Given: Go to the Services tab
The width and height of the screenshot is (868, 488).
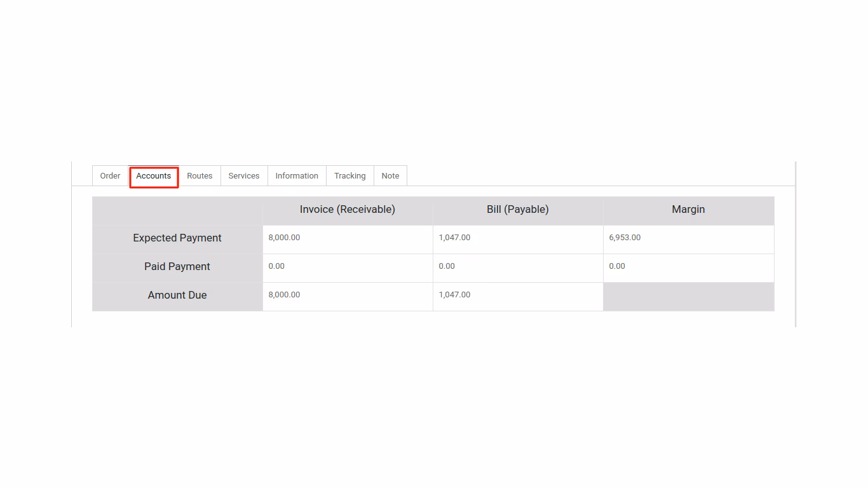Looking at the screenshot, I should pyautogui.click(x=244, y=176).
